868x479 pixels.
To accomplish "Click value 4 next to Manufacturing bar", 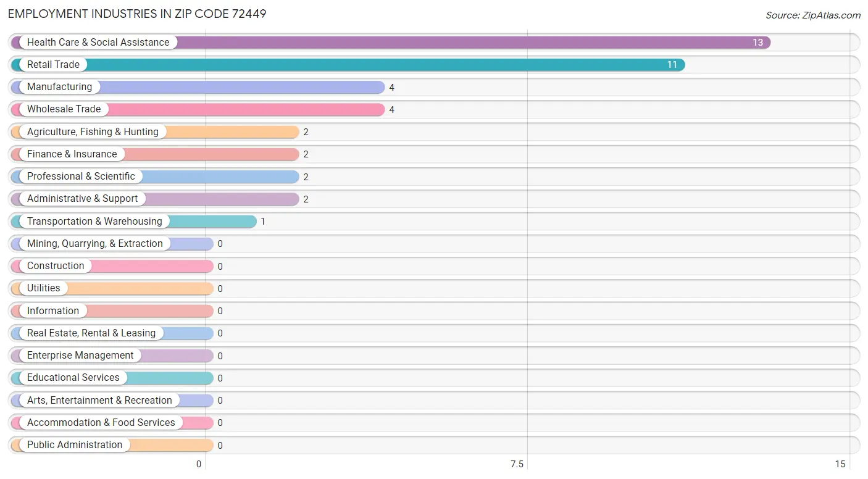I will tap(391, 88).
